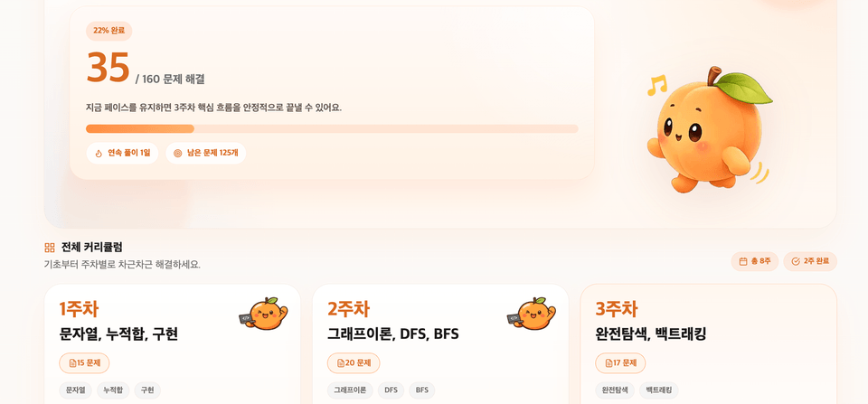Open the 1주차 문자열, 누적합, 구현 card
Image resolution: width=868 pixels, height=404 pixels.
(x=172, y=344)
